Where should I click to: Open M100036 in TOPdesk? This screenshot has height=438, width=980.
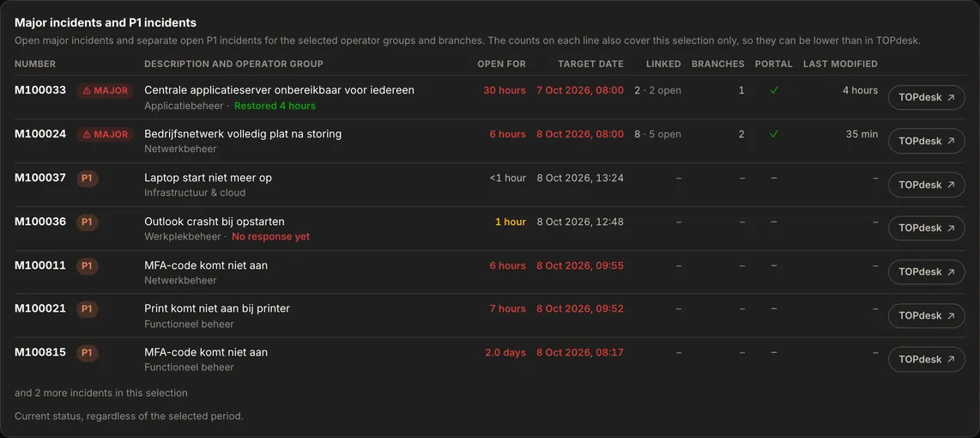coord(926,228)
